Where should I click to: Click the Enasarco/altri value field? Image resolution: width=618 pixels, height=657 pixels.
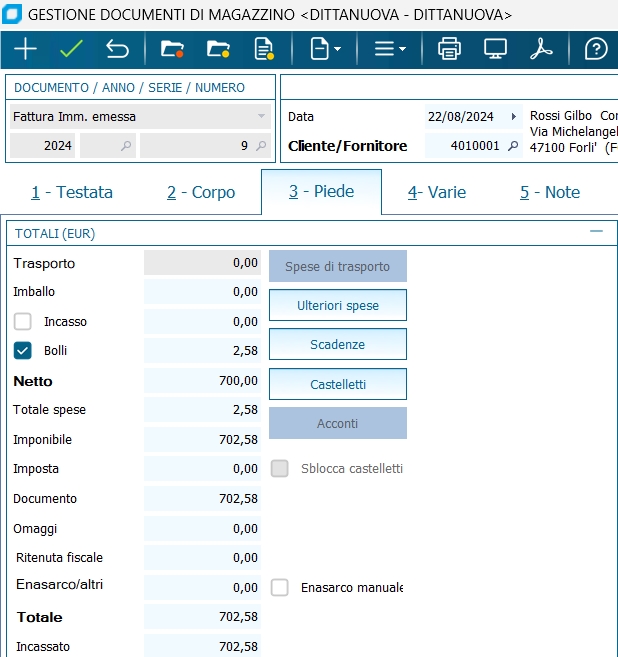[202, 587]
